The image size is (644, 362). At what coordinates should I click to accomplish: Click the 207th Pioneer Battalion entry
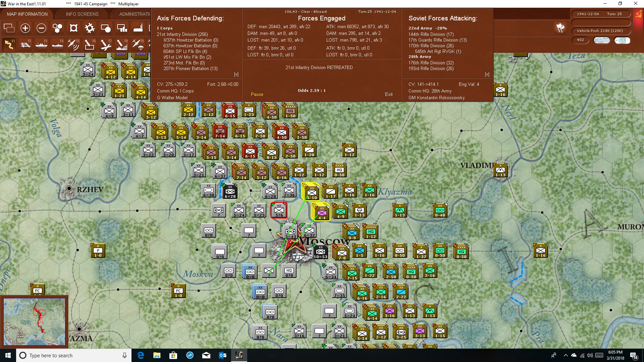(x=191, y=68)
